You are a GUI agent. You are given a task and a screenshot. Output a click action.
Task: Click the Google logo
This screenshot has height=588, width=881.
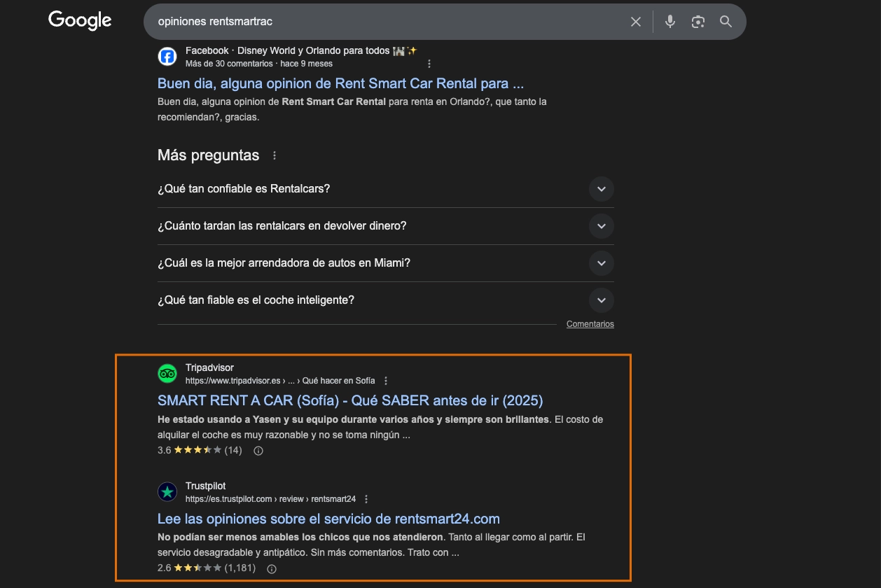click(x=80, y=21)
